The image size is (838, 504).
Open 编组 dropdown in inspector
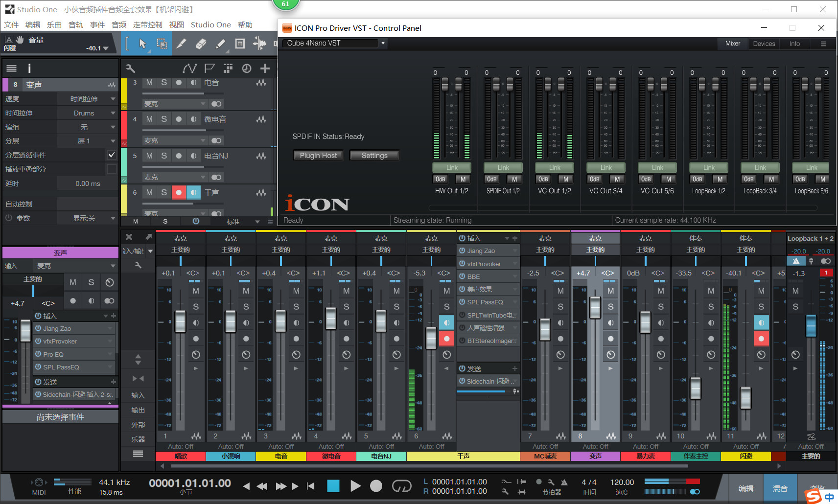tap(88, 127)
